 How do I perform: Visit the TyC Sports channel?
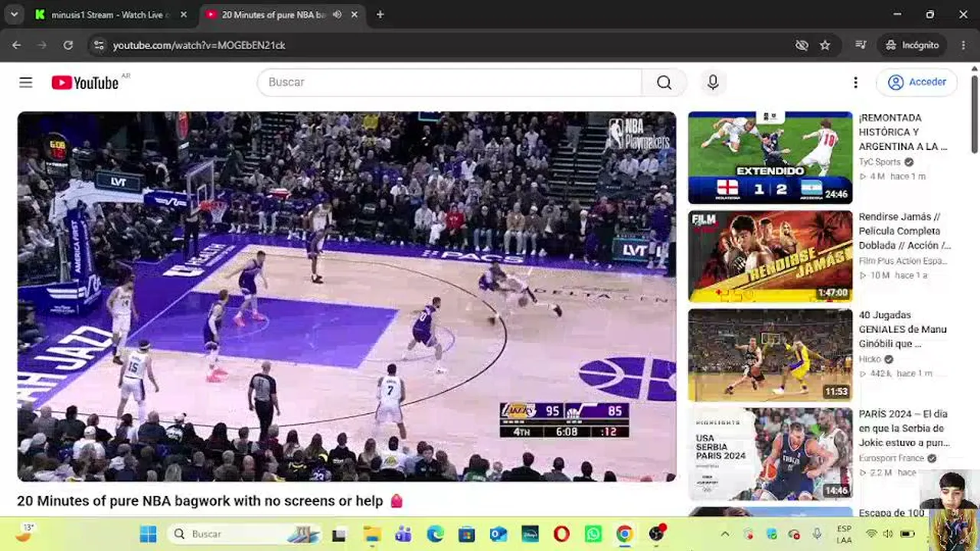click(880, 162)
